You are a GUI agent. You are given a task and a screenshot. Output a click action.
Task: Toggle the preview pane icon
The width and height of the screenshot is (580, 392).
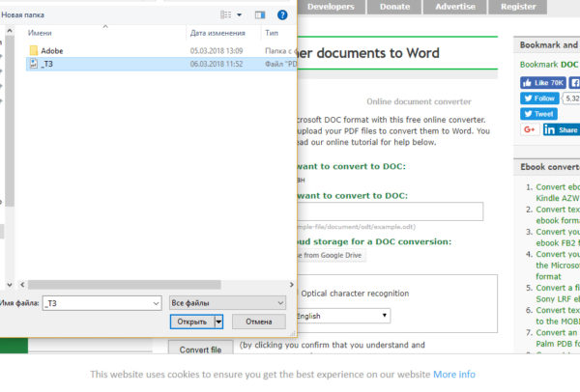[260, 14]
